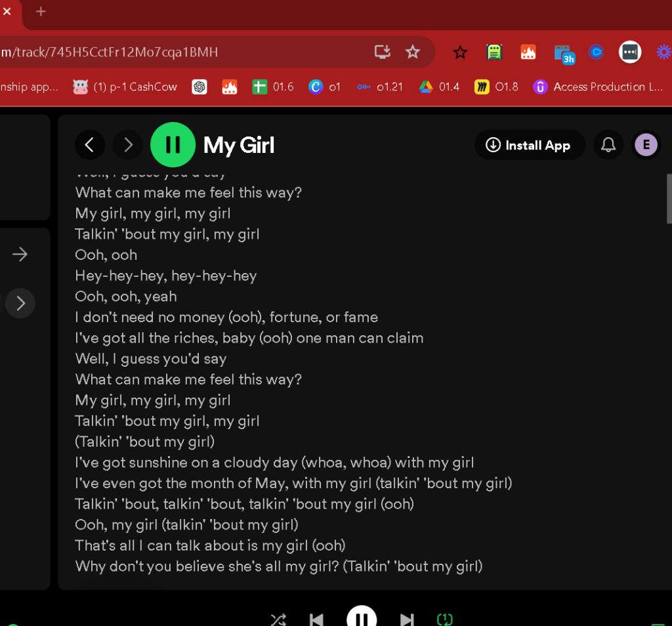Viewport: 672px width, 626px height.
Task: Skip to the previous track
Action: click(316, 620)
